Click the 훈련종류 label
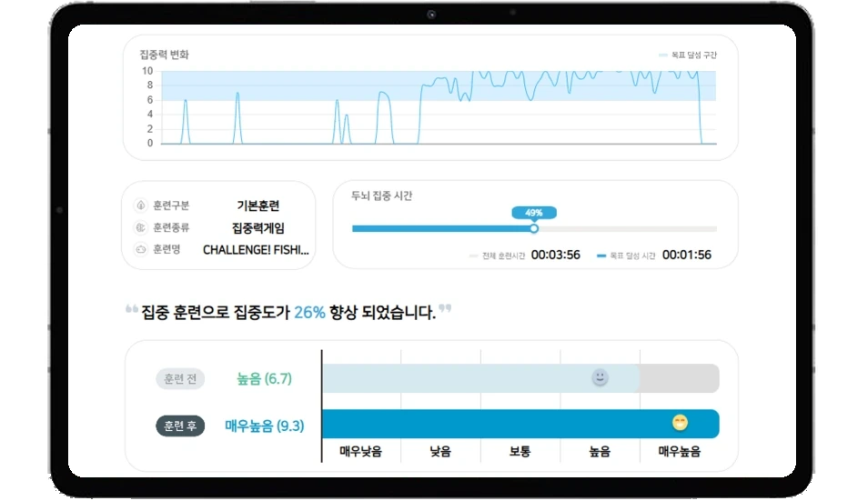 (x=171, y=227)
